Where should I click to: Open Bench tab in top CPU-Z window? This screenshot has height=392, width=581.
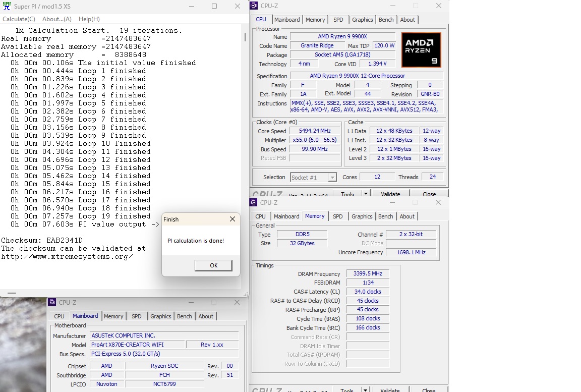(386, 20)
